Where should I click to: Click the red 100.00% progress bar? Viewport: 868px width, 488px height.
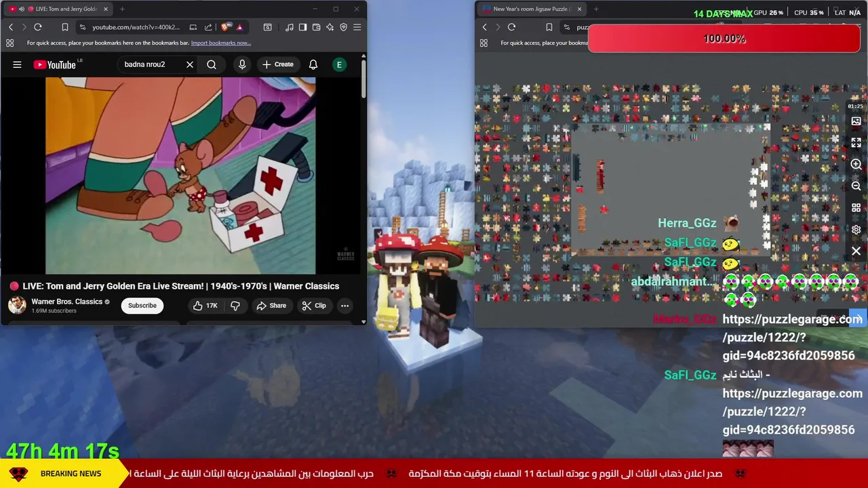pos(724,39)
